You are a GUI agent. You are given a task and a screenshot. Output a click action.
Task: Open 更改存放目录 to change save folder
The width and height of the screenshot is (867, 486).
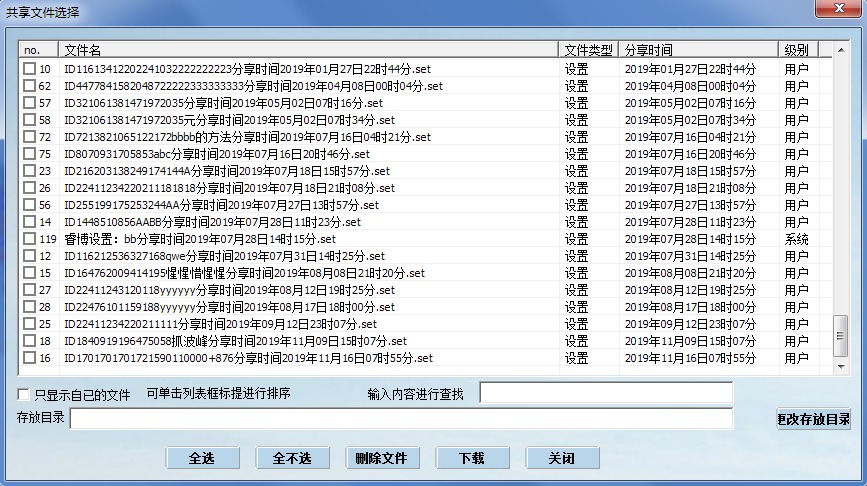pyautogui.click(x=814, y=419)
